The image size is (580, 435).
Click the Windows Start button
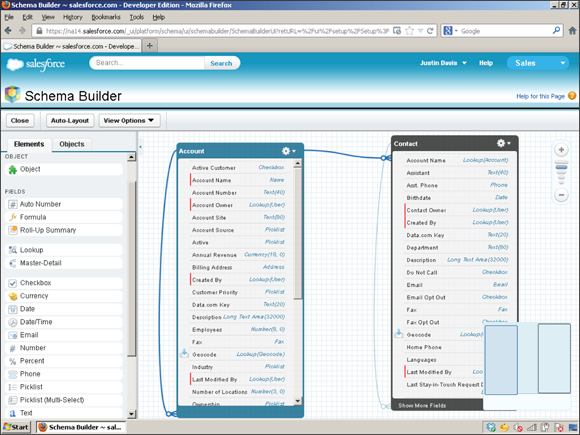click(x=16, y=427)
